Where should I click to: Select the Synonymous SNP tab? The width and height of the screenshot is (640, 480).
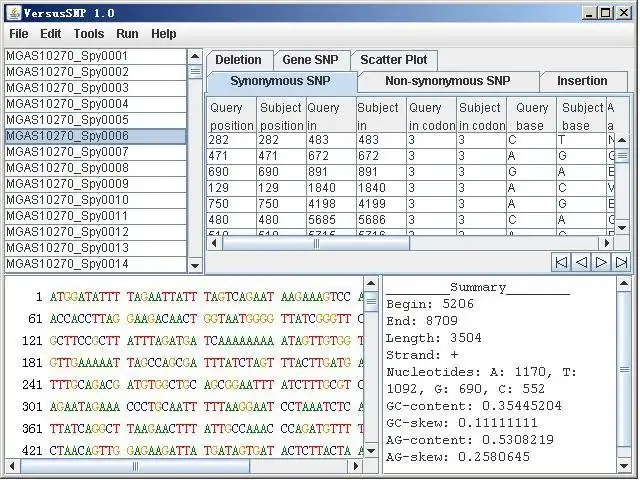point(280,81)
